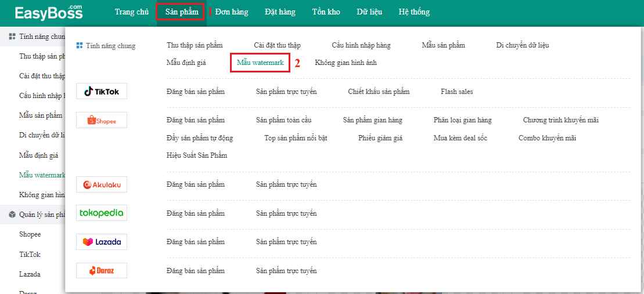Screen dimensions: 644x294
Task: Click the Quản lý sản phẩm cube icon in sidebar
Action: [x=12, y=215]
